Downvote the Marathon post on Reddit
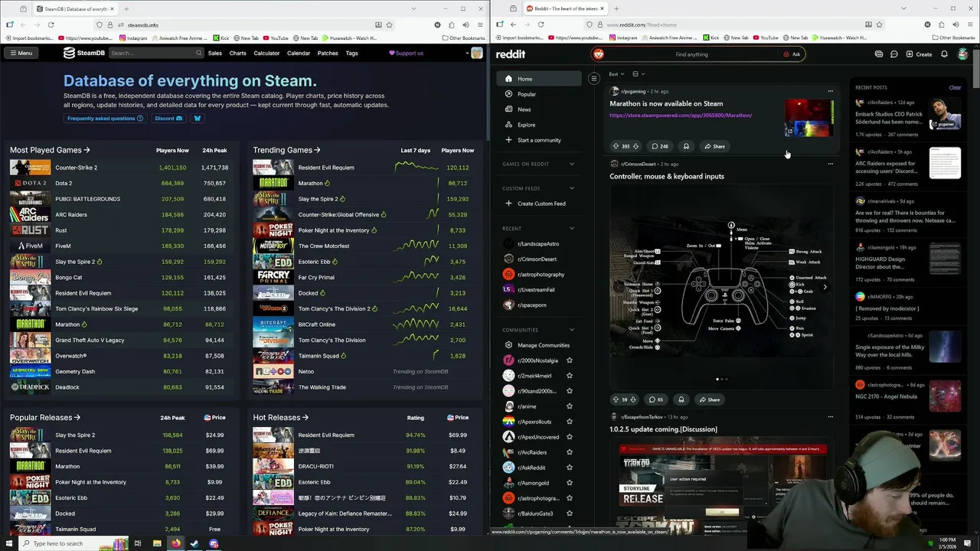 coord(635,146)
